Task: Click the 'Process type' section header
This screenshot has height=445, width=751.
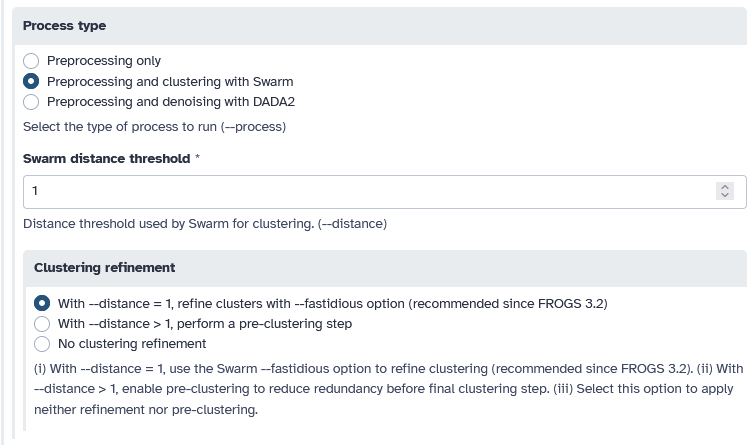Action: click(x=65, y=25)
